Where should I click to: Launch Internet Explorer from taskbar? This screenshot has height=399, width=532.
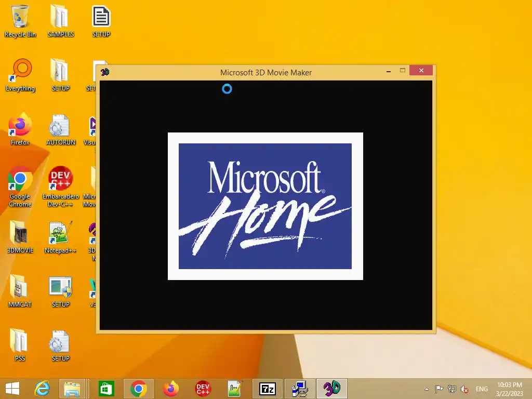42,389
